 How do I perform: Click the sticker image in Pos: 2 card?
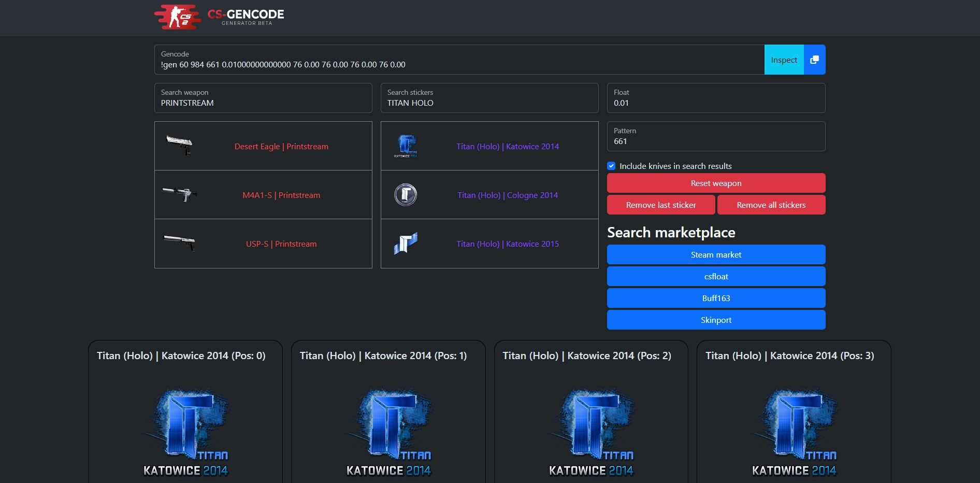click(591, 432)
